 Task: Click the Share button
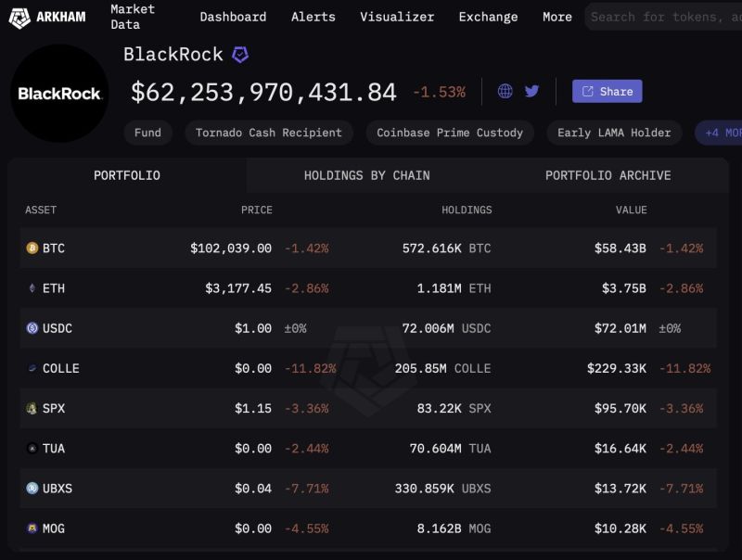coord(608,91)
